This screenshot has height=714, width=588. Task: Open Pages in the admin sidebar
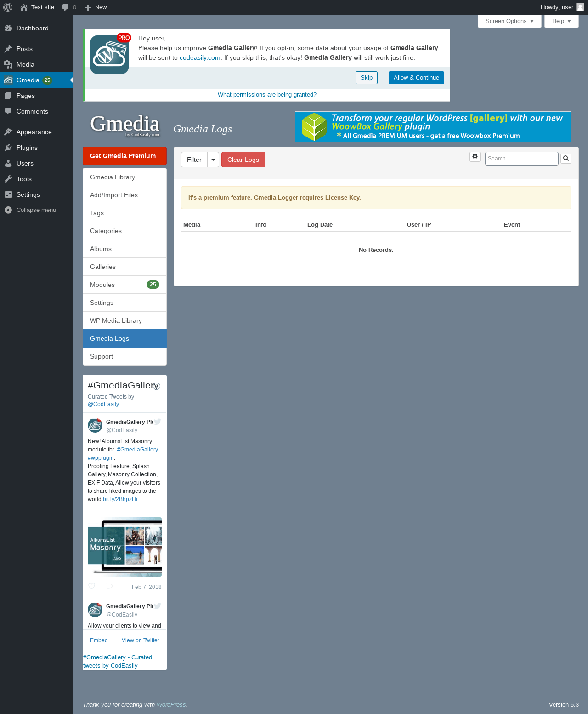37,96
